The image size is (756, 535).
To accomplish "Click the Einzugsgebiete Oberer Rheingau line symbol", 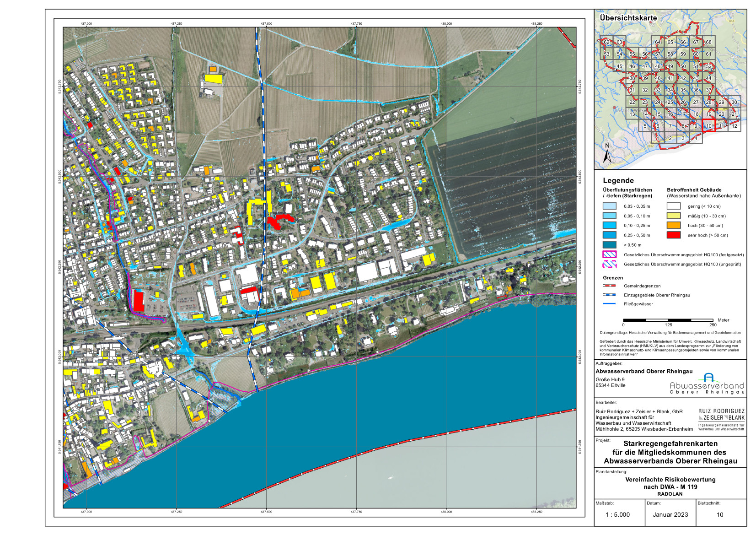I will pos(609,295).
